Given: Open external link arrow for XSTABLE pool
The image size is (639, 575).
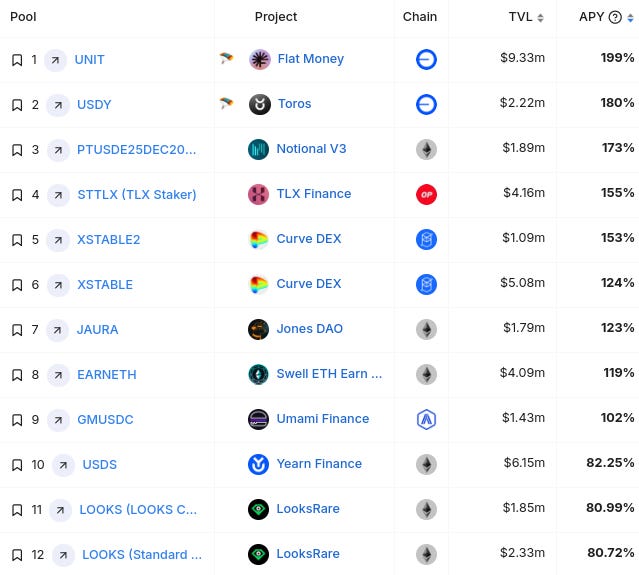Looking at the screenshot, I should click(x=58, y=285).
